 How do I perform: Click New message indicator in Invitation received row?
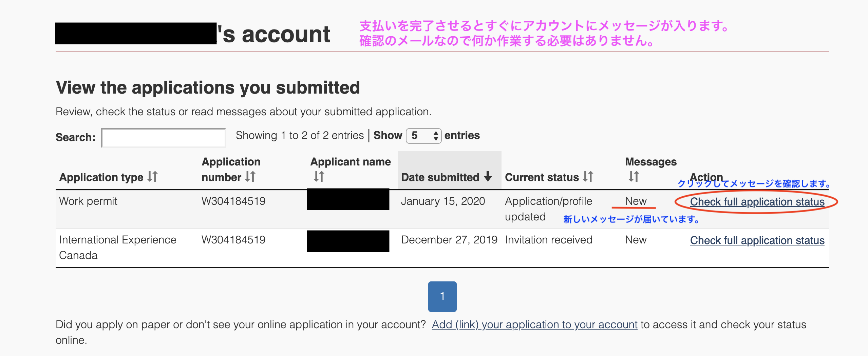pyautogui.click(x=636, y=240)
